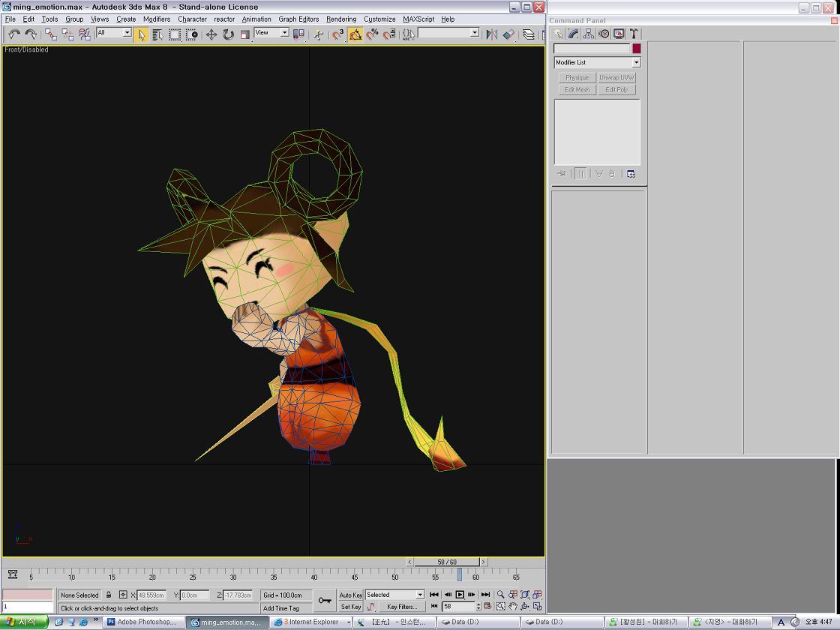Activate the Select and Scale tool
840x630 pixels.
(x=244, y=34)
